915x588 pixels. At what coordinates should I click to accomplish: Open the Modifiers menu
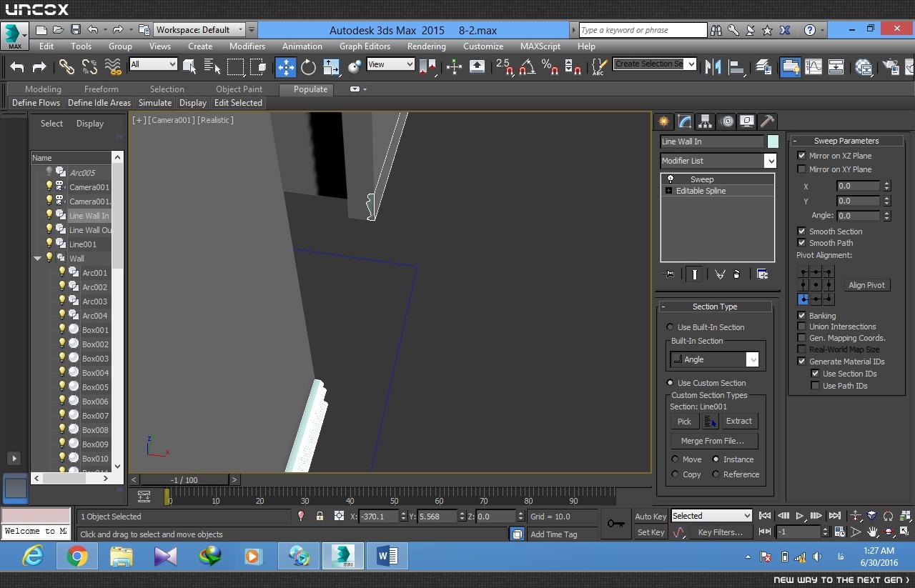247,46
